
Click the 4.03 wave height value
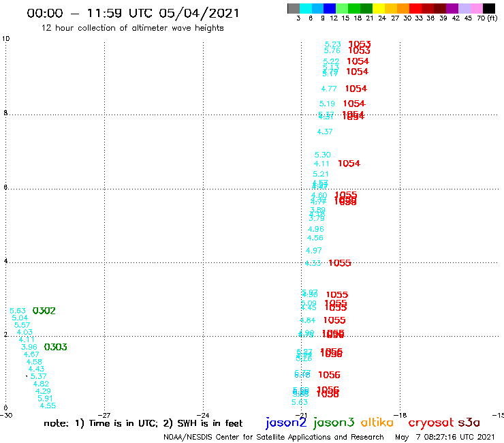point(25,332)
